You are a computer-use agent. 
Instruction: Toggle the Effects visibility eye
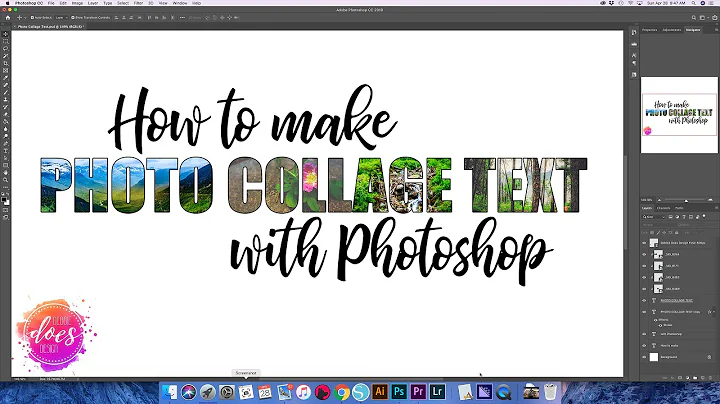[655, 320]
